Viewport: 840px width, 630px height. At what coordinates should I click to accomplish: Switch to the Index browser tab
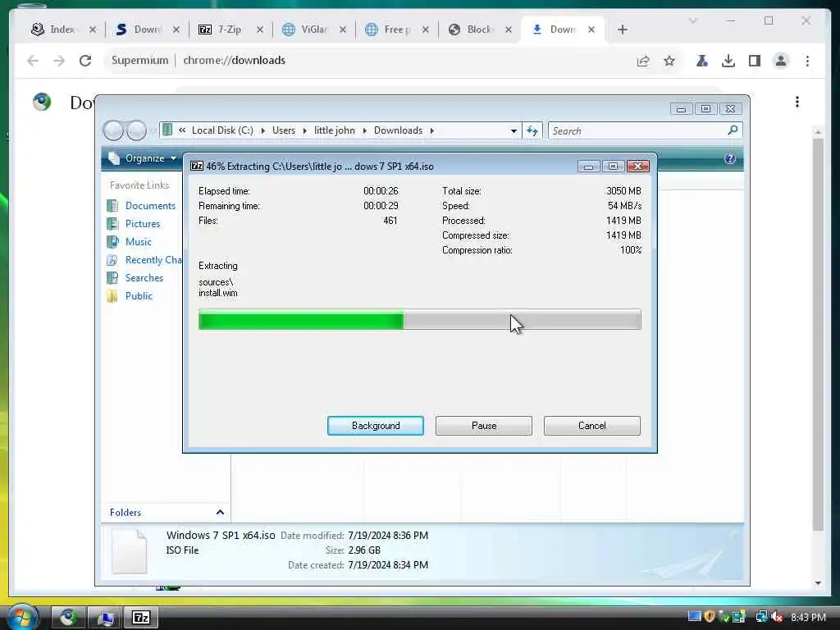pyautogui.click(x=64, y=30)
